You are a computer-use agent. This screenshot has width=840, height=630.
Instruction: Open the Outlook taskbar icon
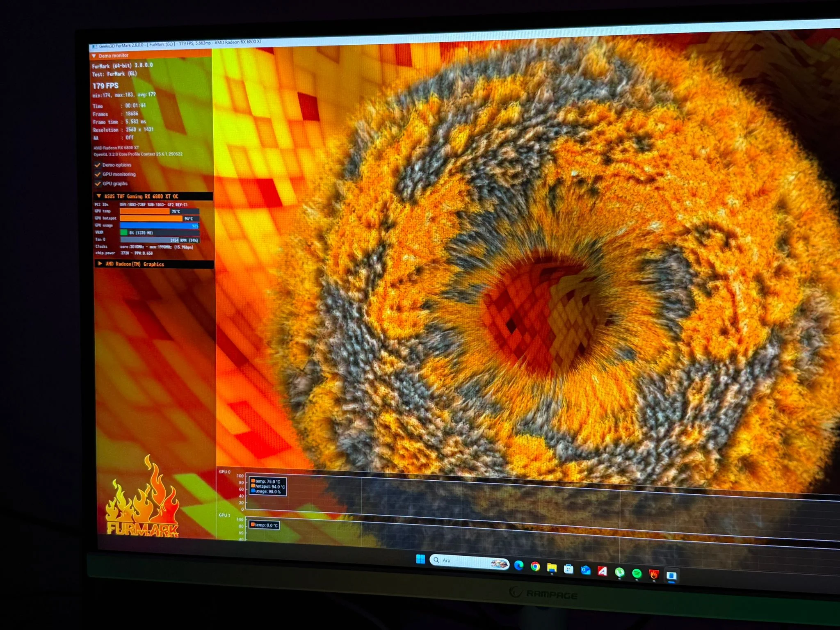(x=585, y=570)
